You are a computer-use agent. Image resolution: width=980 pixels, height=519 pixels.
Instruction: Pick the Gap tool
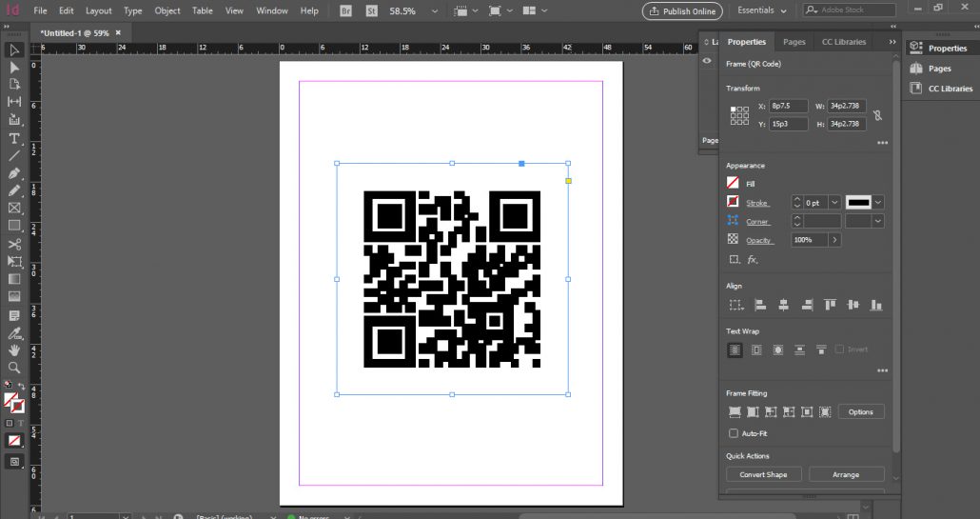coord(14,102)
